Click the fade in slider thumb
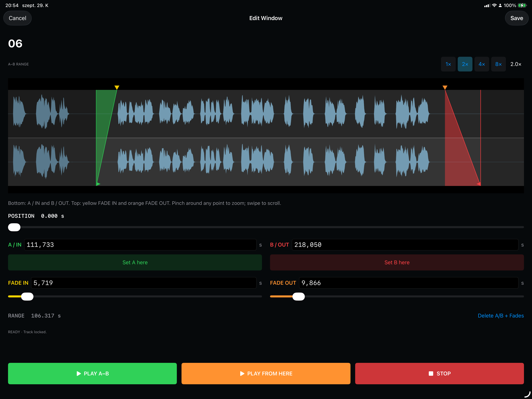The height and width of the screenshot is (399, 532). [x=27, y=296]
